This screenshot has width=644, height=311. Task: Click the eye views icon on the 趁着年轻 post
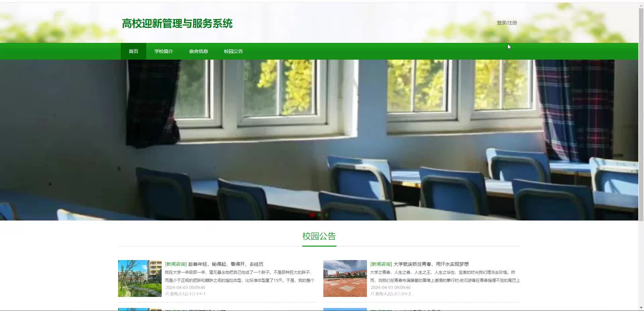click(201, 294)
